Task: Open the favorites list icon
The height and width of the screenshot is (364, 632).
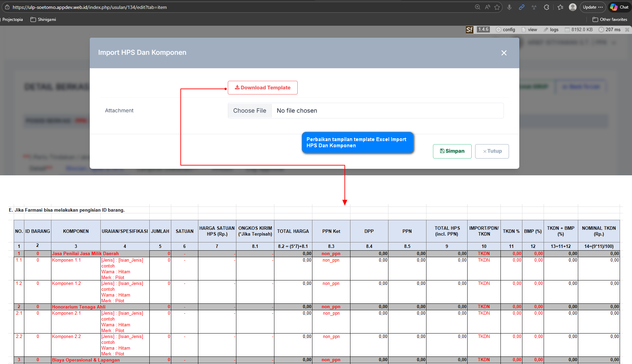Action: [560, 7]
